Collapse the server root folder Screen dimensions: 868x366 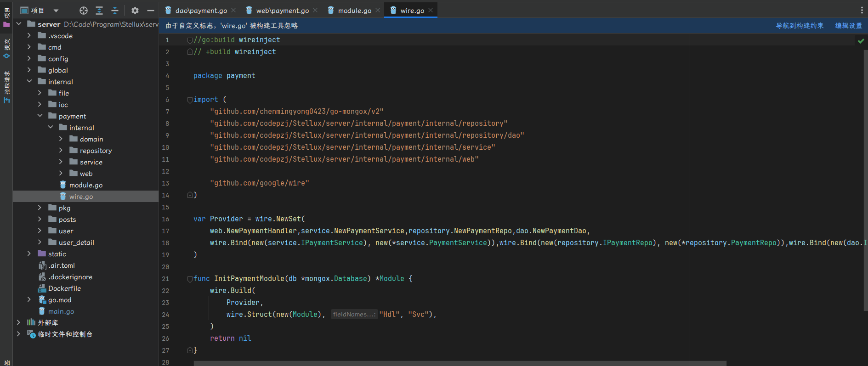19,24
